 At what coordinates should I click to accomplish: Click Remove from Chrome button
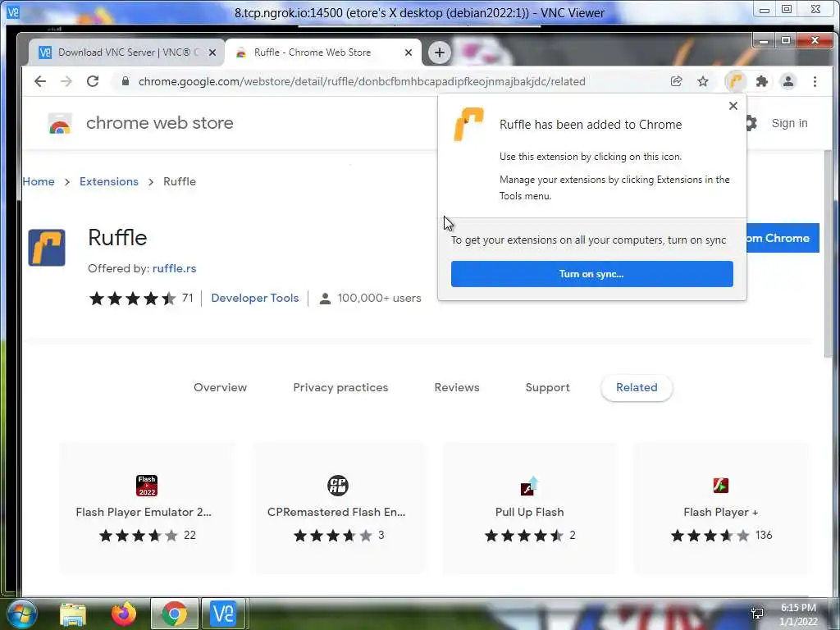coord(783,238)
